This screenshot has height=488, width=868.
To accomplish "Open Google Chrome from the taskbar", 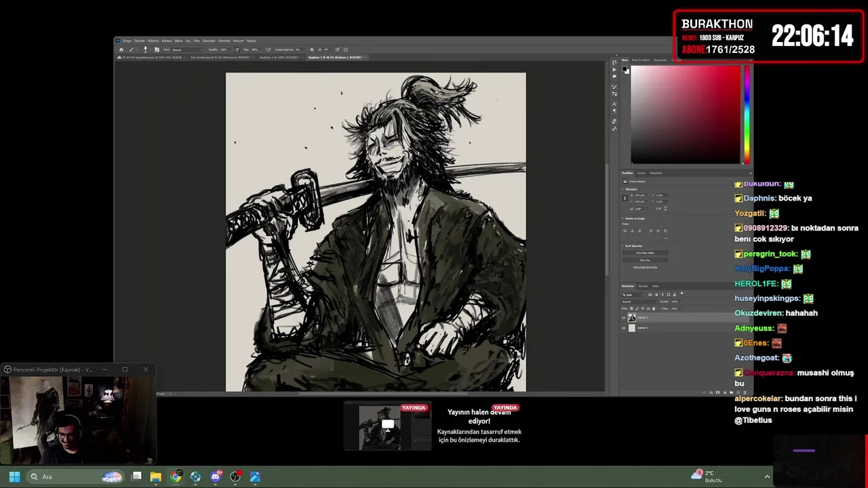I will [176, 476].
